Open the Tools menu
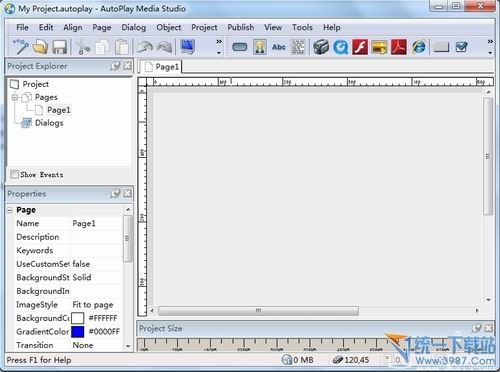Image resolution: width=500 pixels, height=372 pixels. tap(302, 27)
